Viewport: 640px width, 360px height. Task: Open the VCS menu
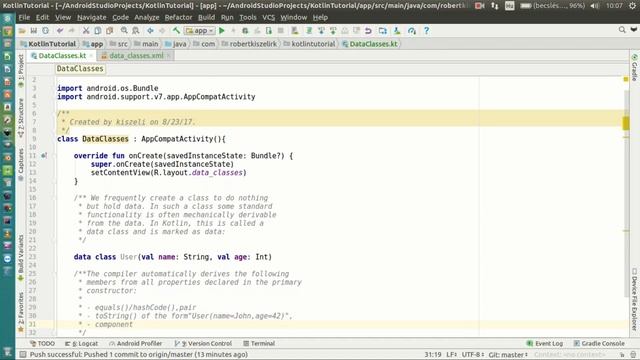click(x=268, y=18)
